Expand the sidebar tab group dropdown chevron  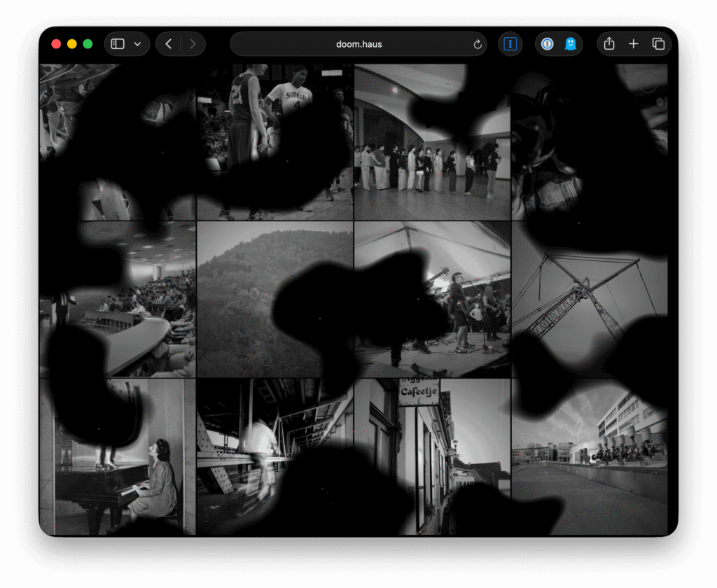(x=137, y=44)
